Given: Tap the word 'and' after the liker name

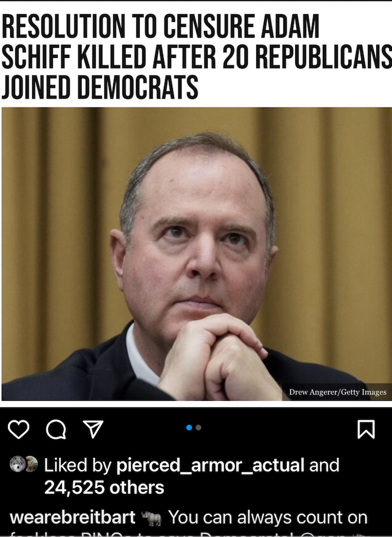Looking at the screenshot, I should (x=324, y=466).
